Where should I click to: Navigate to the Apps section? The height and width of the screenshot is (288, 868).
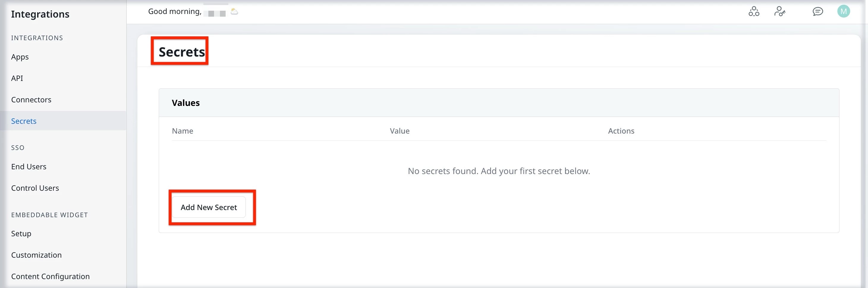point(20,57)
